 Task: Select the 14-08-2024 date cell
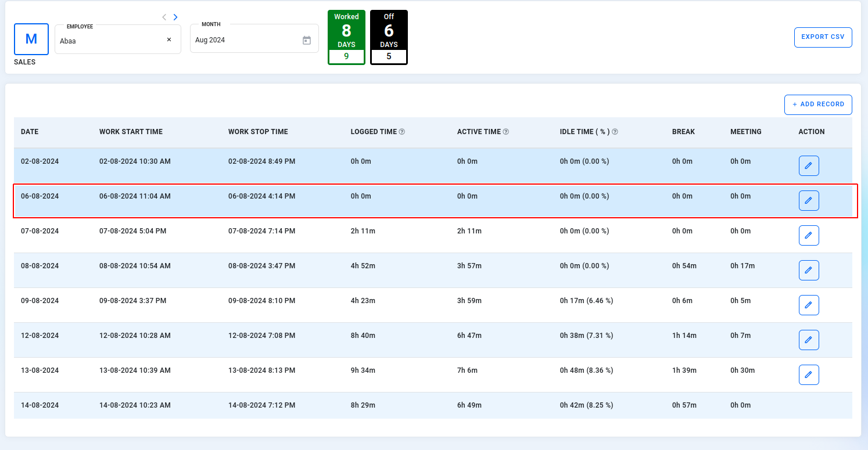coord(40,405)
